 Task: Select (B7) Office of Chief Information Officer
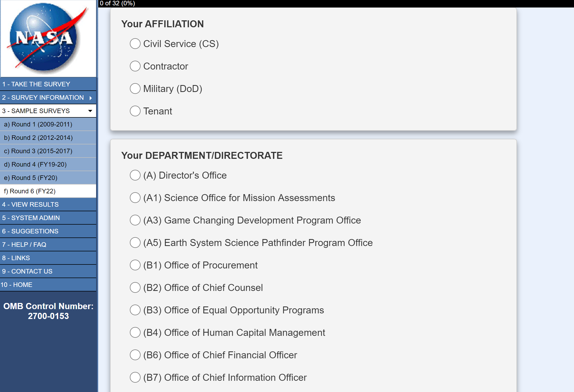click(135, 378)
